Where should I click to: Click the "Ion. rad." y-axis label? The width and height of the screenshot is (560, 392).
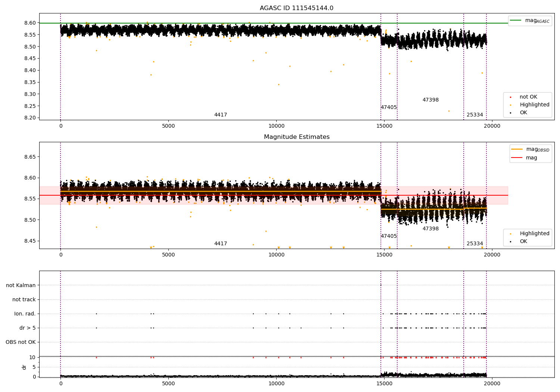pos(25,314)
